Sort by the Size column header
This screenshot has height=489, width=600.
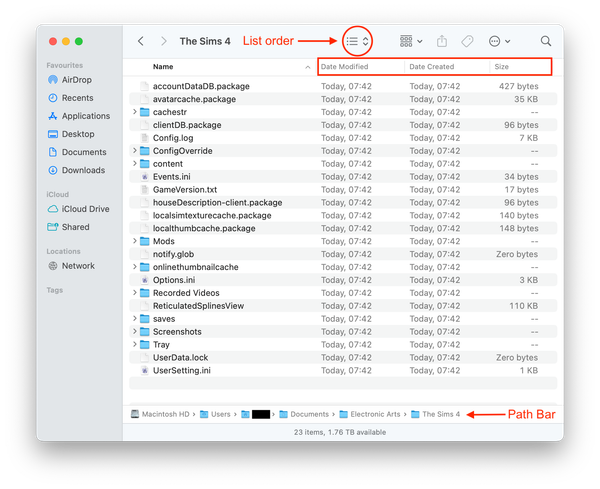coord(503,67)
